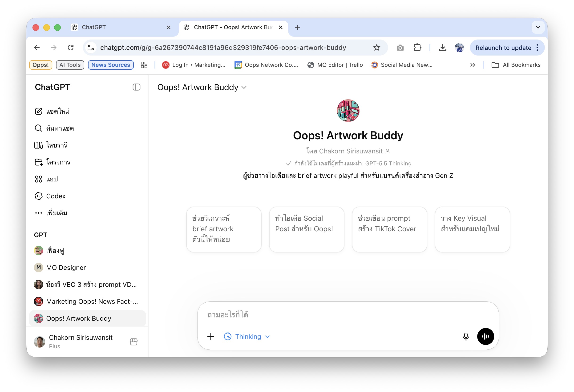This screenshot has width=574, height=392.
Task: Select the วาง Key Visual starter card
Action: (472, 230)
